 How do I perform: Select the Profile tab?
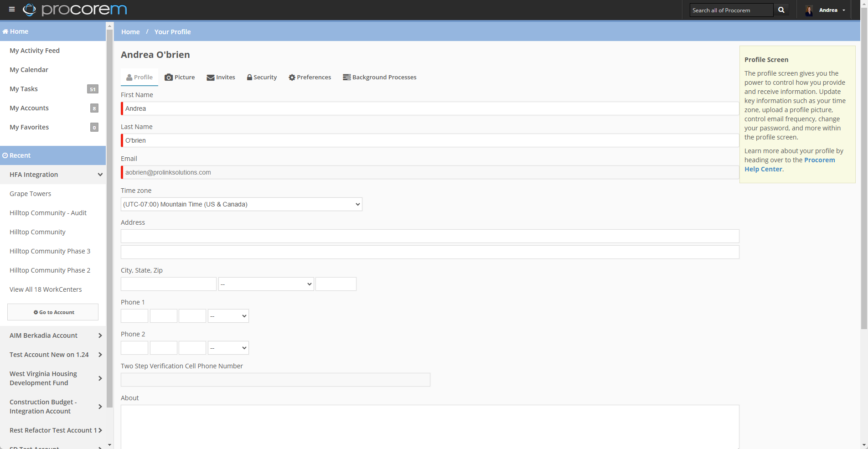pos(139,77)
